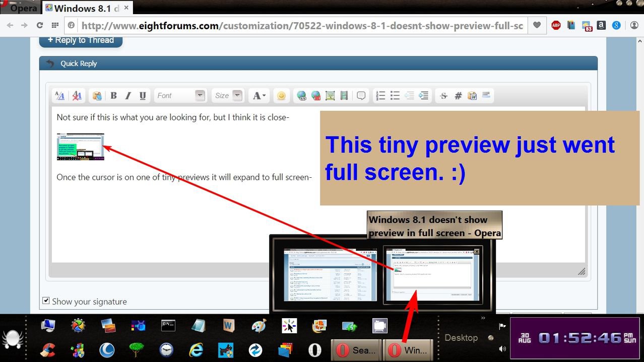Click the eightforums URL address bar
644x362 pixels.
click(x=302, y=25)
